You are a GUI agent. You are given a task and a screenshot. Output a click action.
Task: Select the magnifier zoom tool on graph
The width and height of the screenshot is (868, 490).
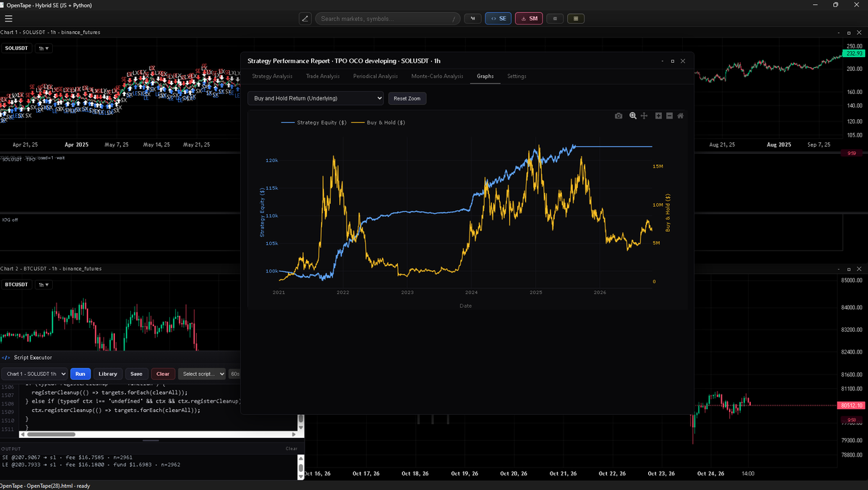633,116
